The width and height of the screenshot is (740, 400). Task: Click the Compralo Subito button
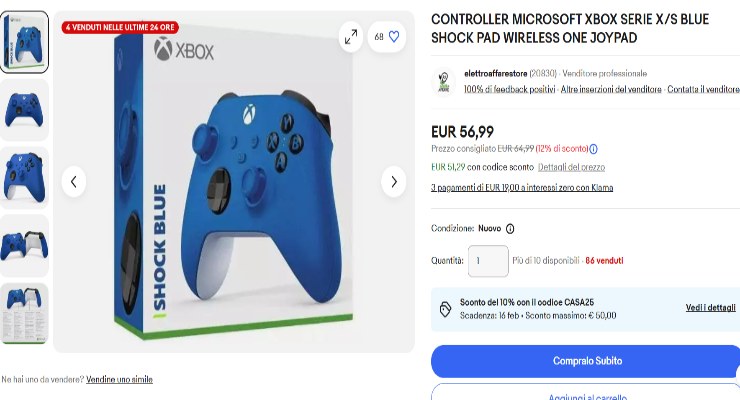587,361
